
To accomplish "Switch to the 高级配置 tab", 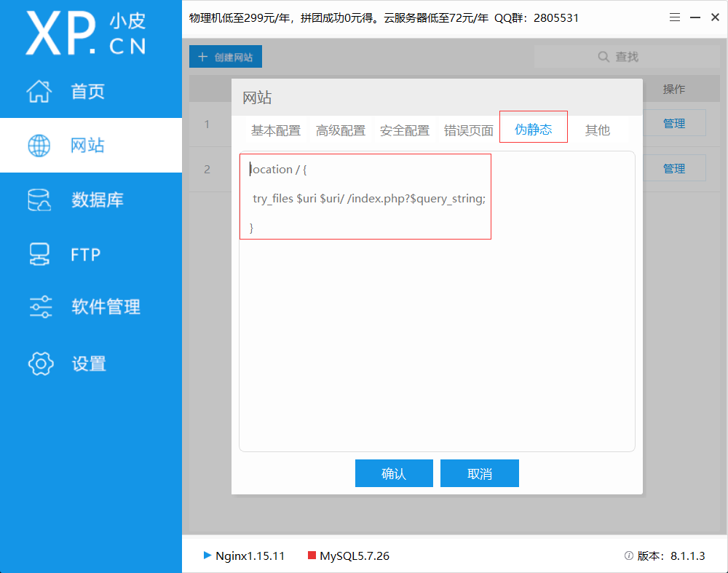I will click(x=340, y=131).
